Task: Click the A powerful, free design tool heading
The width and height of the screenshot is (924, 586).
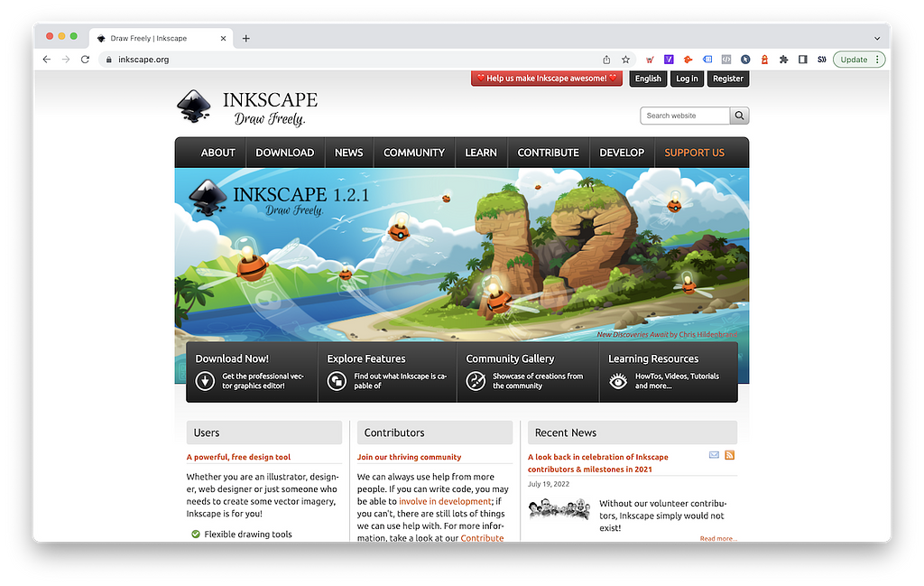Action: pos(238,457)
